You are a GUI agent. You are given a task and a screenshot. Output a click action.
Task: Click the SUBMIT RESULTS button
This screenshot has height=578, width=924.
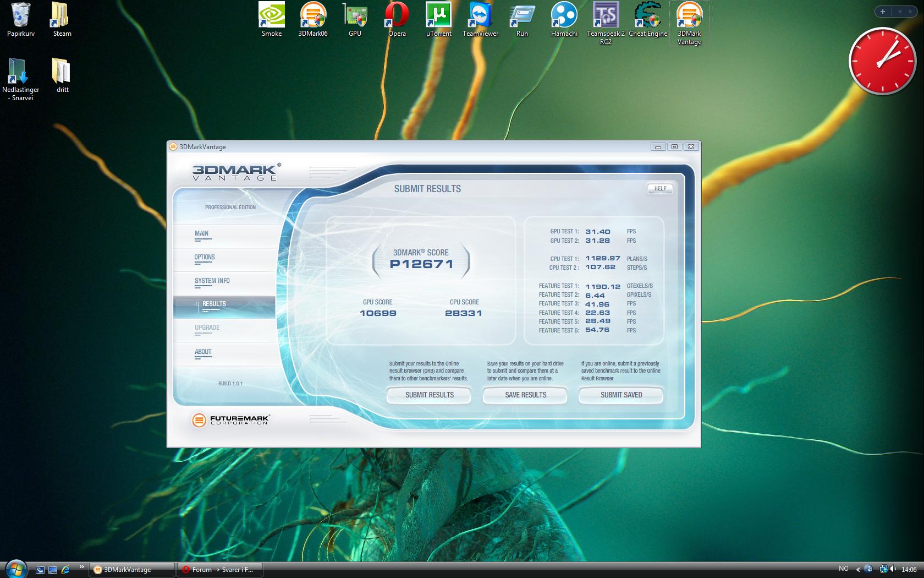[x=429, y=395]
